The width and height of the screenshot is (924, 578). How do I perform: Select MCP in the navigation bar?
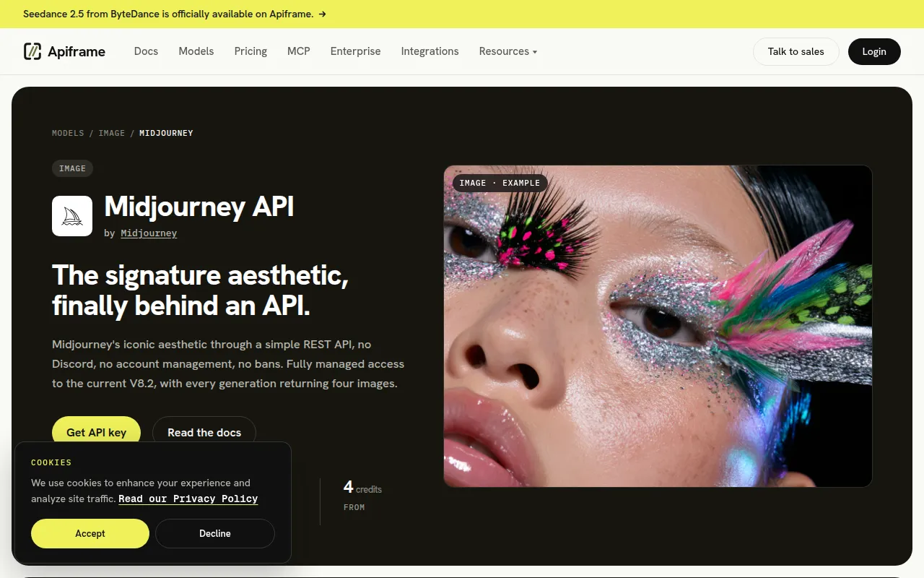299,51
